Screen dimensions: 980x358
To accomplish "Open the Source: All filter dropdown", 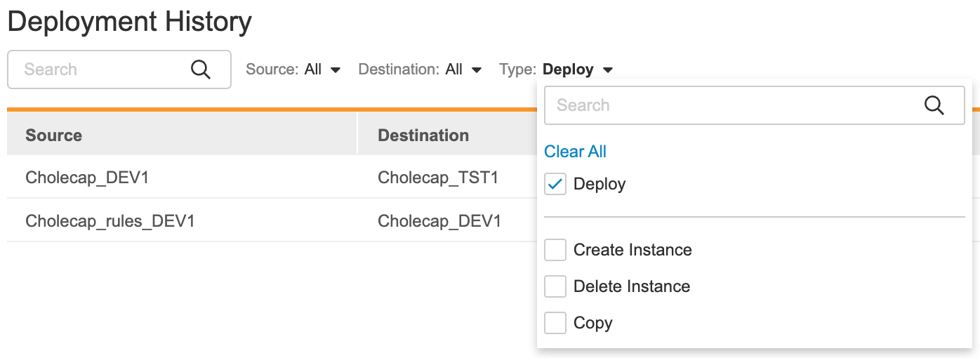I will point(293,69).
